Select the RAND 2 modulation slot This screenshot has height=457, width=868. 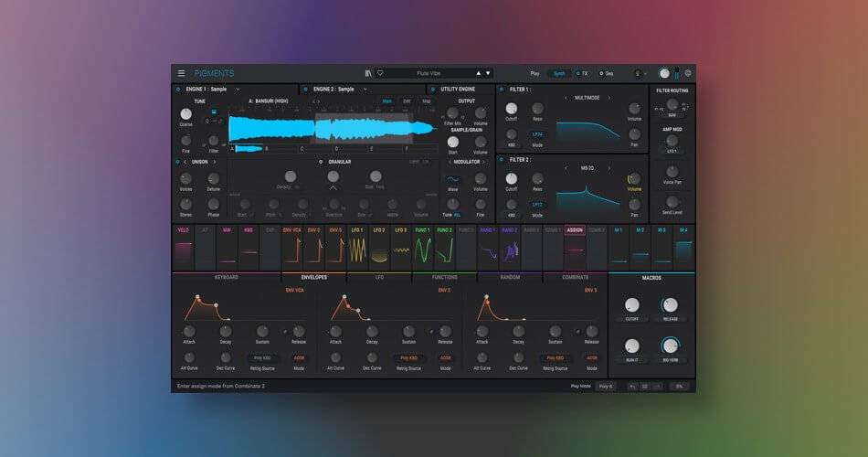[510, 248]
